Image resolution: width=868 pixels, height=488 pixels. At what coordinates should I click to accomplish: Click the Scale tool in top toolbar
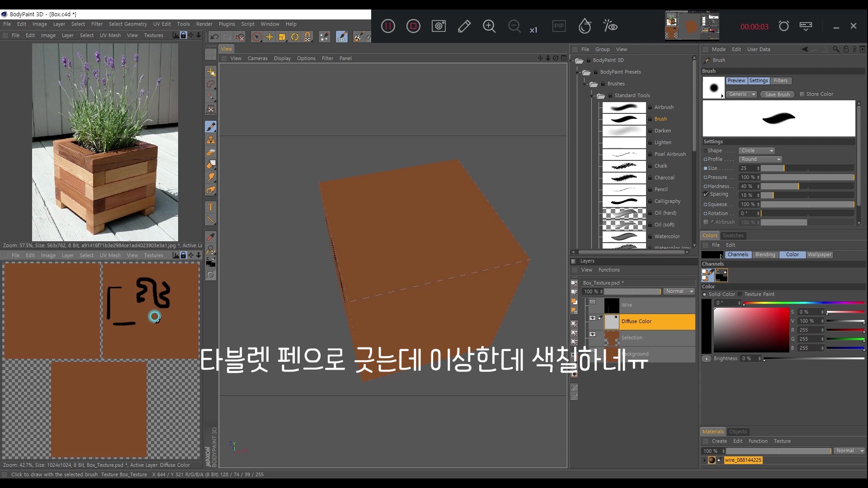[x=282, y=37]
